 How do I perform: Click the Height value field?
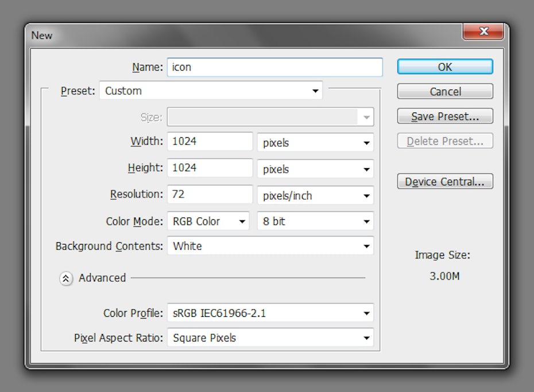(x=210, y=168)
